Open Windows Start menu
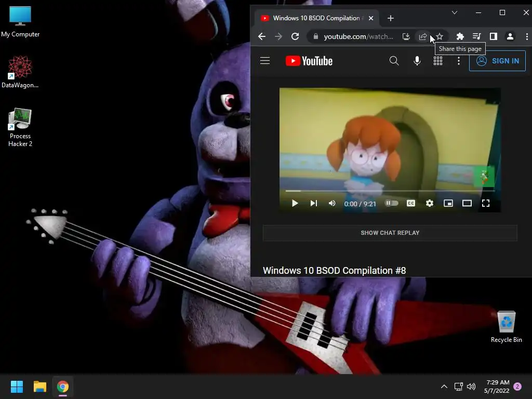 click(x=17, y=387)
